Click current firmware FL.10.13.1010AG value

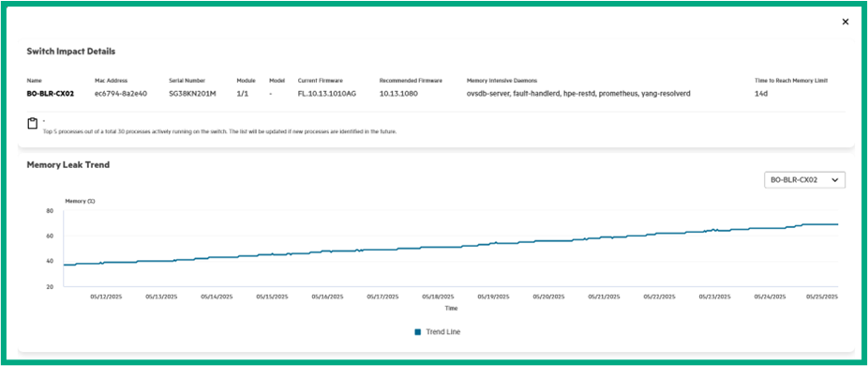pos(326,94)
